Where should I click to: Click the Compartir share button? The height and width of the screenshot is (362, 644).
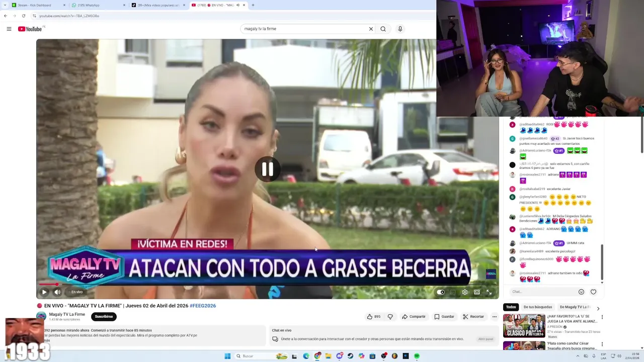[x=414, y=317]
